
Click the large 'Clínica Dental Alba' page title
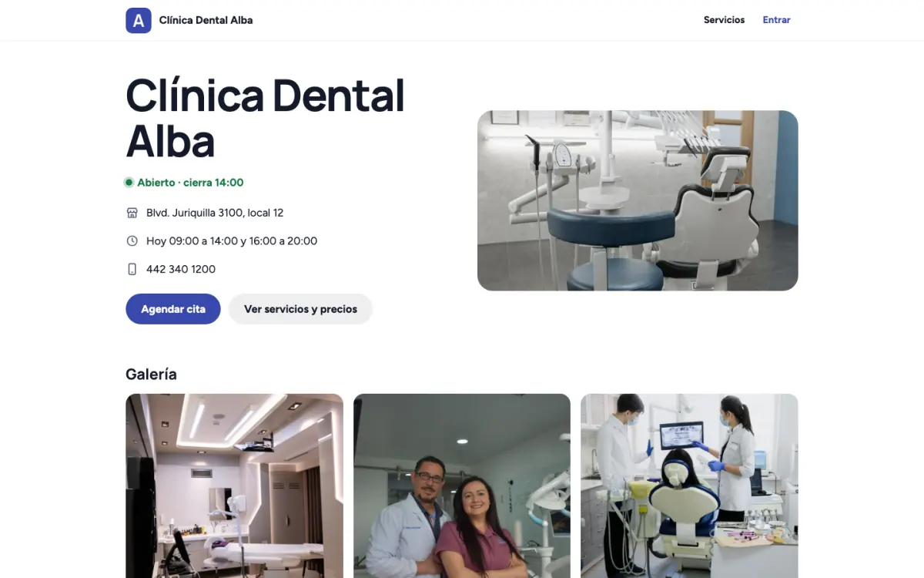[x=265, y=118]
